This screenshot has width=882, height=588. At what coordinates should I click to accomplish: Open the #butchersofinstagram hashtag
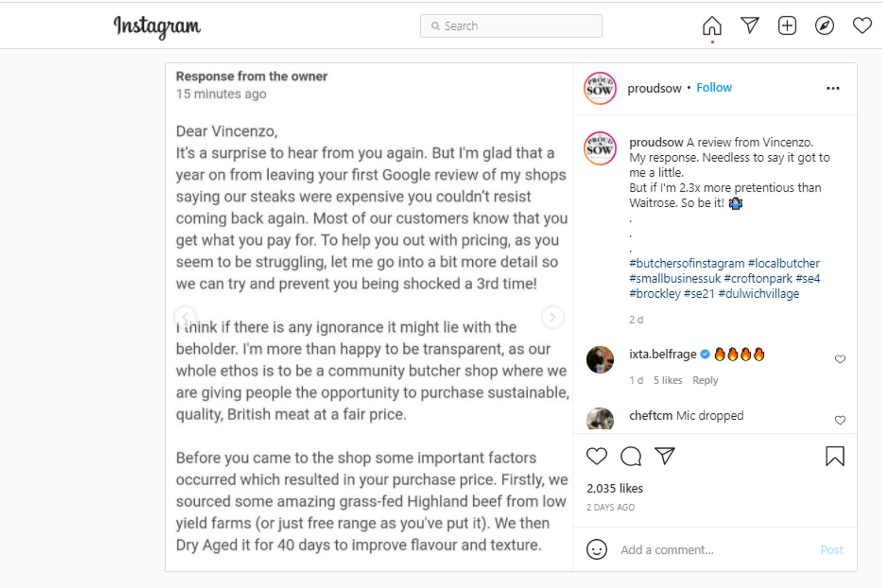[x=686, y=263]
